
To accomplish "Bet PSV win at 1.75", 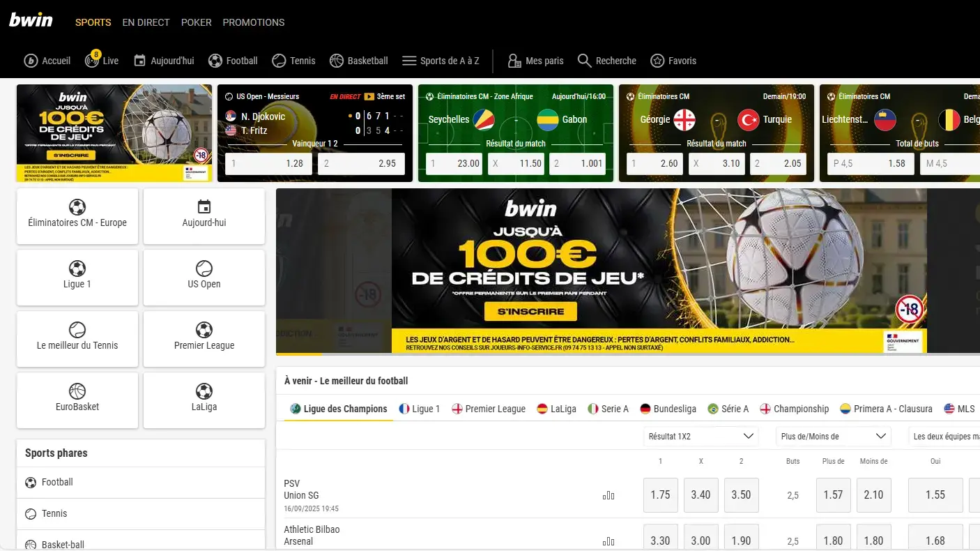I will click(660, 495).
